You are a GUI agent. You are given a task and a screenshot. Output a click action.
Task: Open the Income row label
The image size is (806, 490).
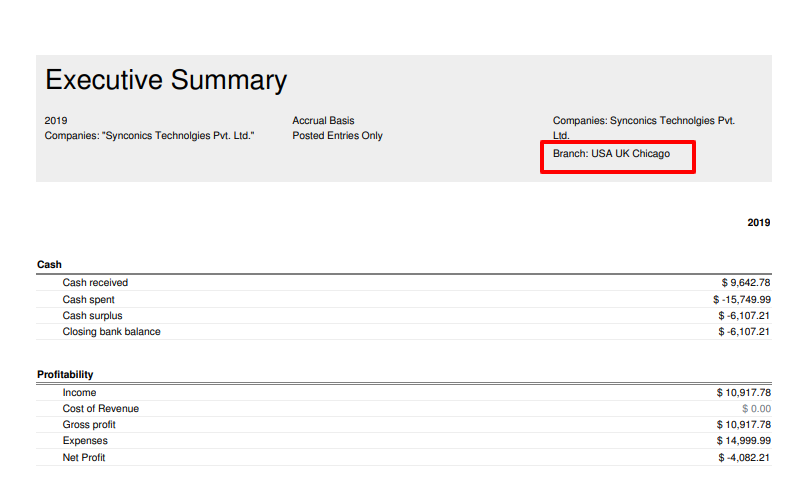point(78,393)
